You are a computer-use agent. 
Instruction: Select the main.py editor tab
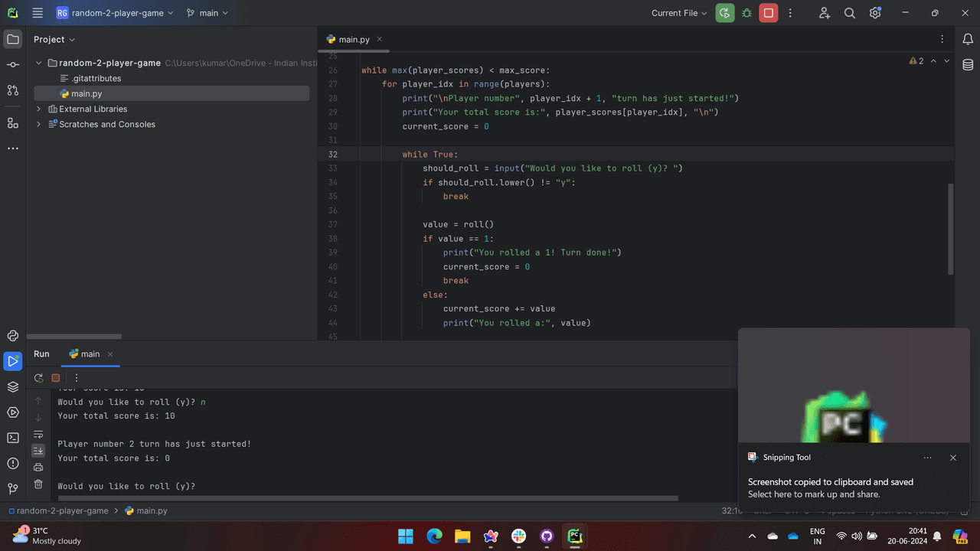tap(354, 39)
